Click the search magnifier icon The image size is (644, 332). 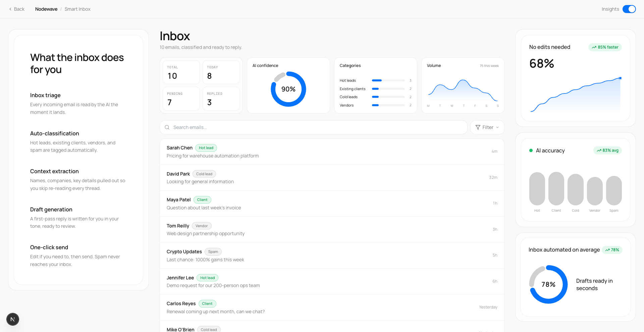[x=167, y=127]
